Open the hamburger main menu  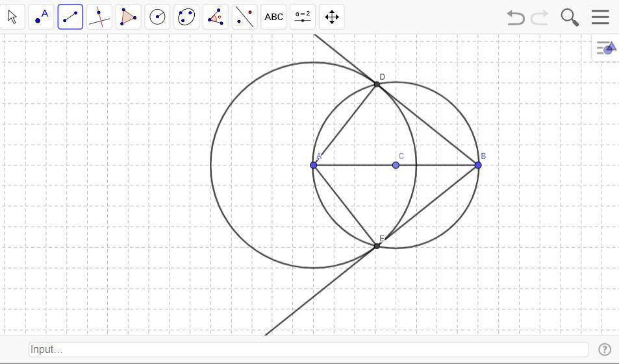(x=601, y=17)
